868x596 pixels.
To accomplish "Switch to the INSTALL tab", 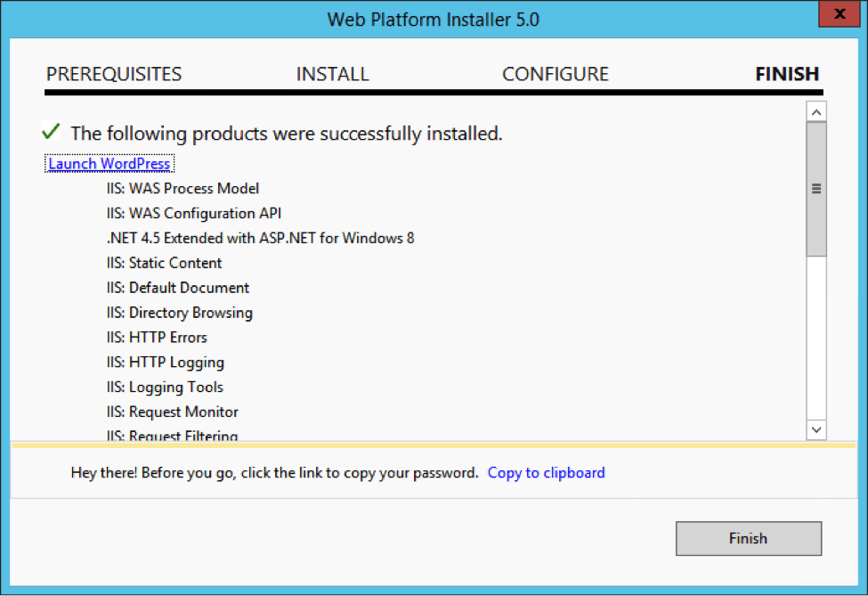I will pyautogui.click(x=332, y=74).
